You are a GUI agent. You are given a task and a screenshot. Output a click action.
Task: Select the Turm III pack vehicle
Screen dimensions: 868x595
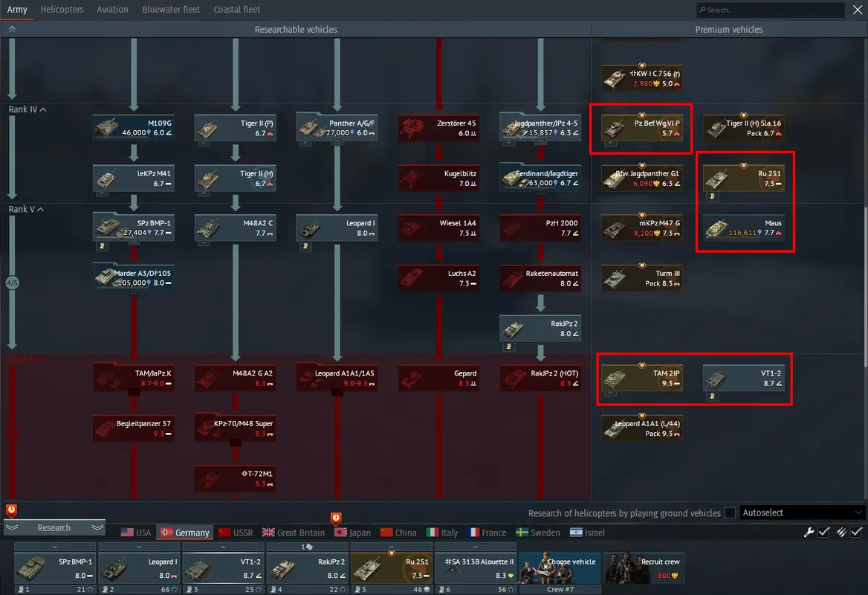coord(642,278)
